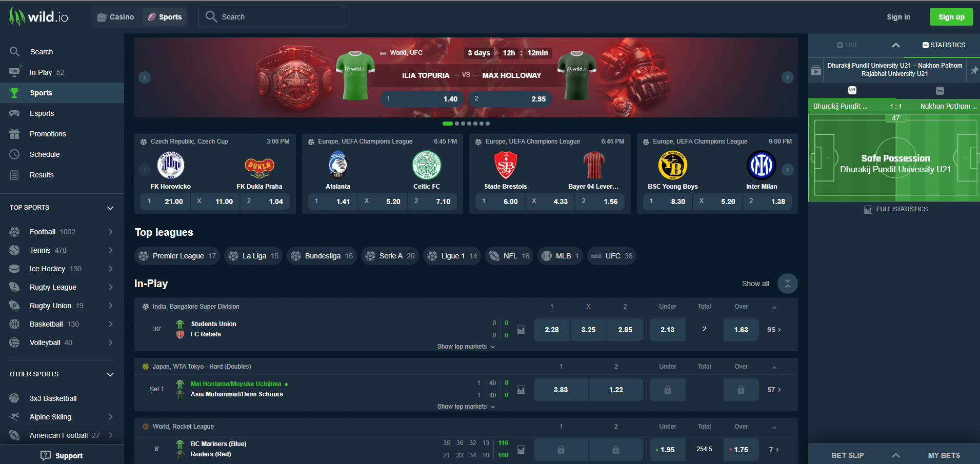This screenshot has width=980, height=464.
Task: Open La Liga top league chip
Action: pos(253,256)
